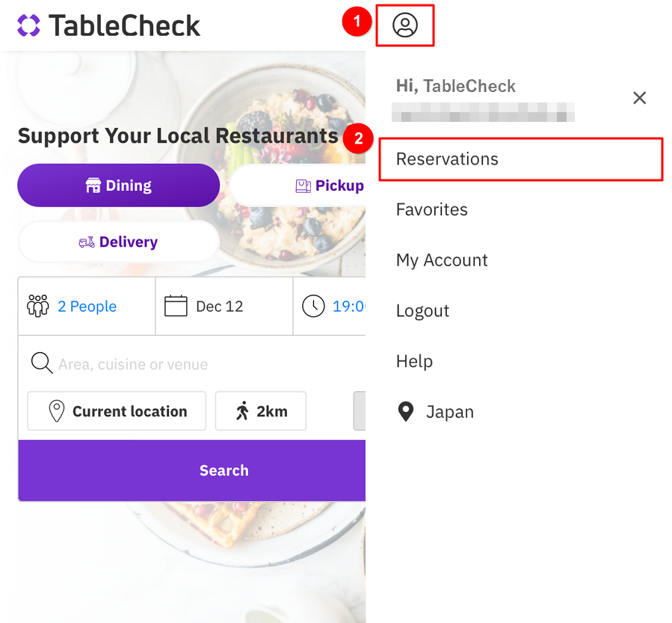Choose the Current location filter chip

pos(116,411)
